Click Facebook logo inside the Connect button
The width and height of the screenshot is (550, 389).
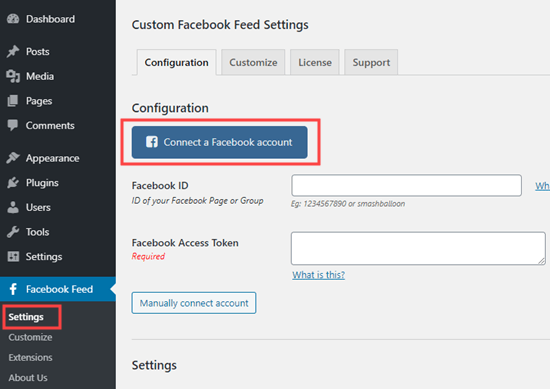click(152, 142)
